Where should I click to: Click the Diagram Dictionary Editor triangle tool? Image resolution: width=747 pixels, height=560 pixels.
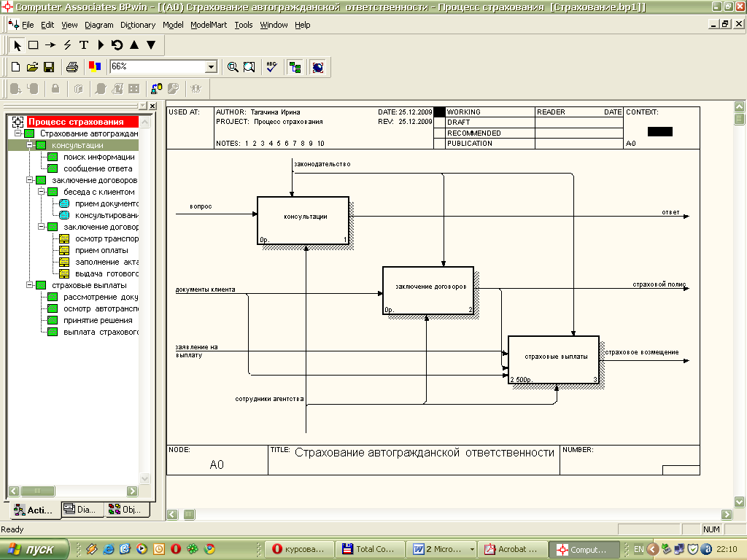tap(101, 45)
